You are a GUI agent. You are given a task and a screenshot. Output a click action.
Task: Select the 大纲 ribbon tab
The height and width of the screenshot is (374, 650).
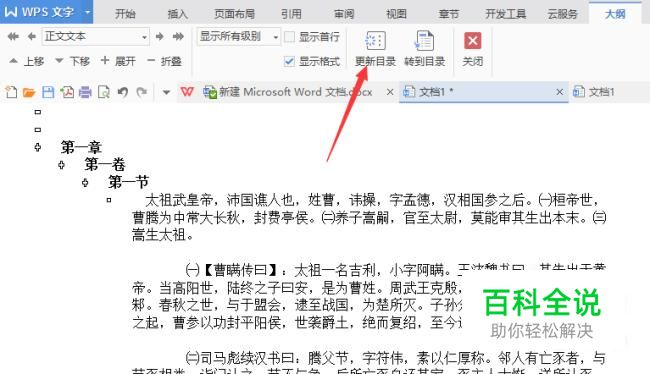click(615, 14)
